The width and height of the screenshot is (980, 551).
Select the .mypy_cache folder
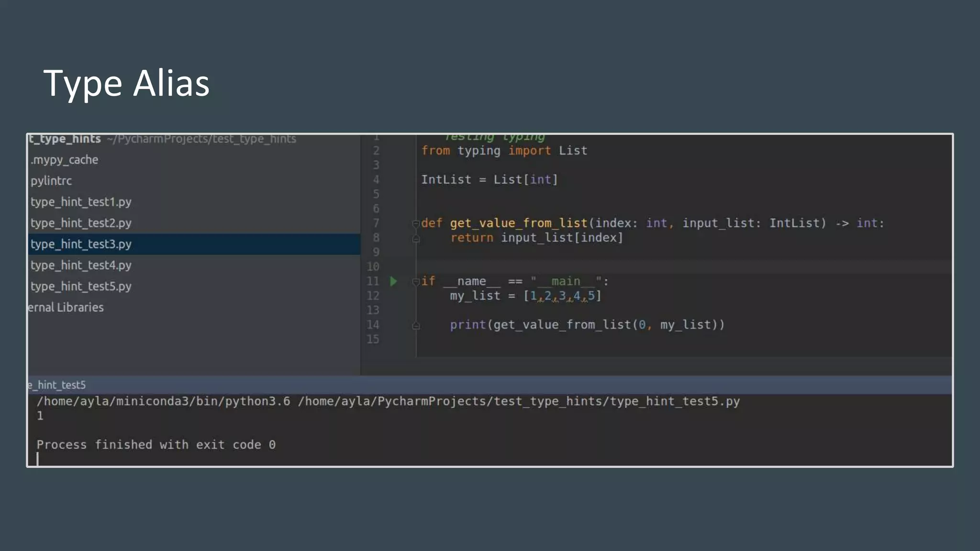[x=64, y=160]
